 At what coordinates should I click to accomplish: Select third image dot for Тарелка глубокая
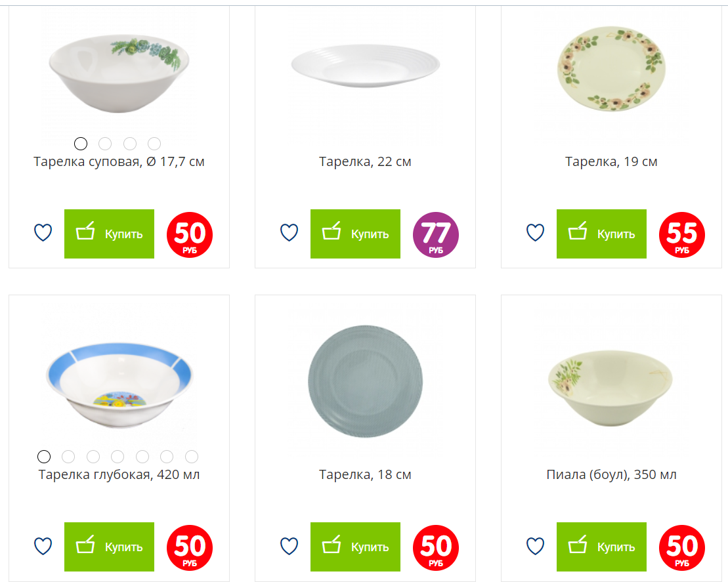point(93,457)
